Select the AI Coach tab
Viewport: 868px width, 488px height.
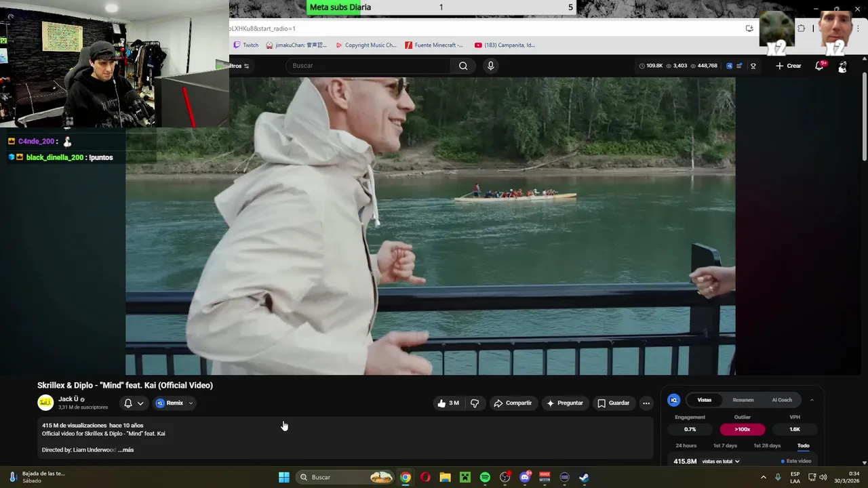782,400
